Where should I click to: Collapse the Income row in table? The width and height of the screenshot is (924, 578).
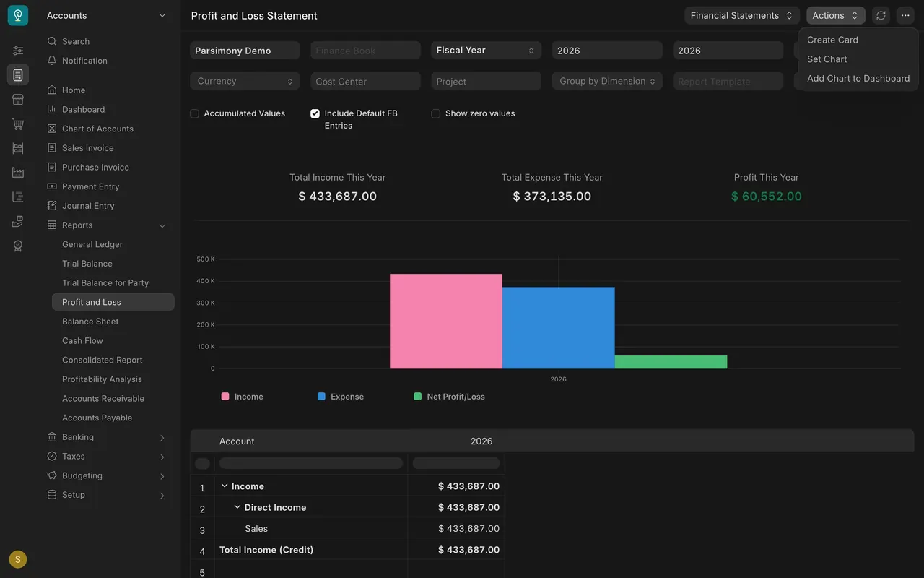tap(225, 486)
